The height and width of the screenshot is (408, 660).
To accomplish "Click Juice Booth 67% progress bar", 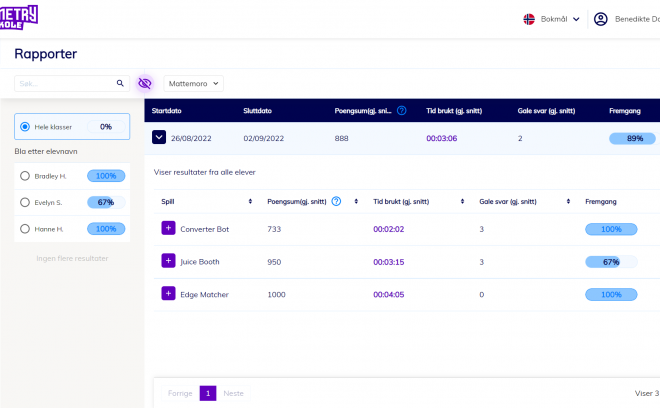I will click(611, 262).
